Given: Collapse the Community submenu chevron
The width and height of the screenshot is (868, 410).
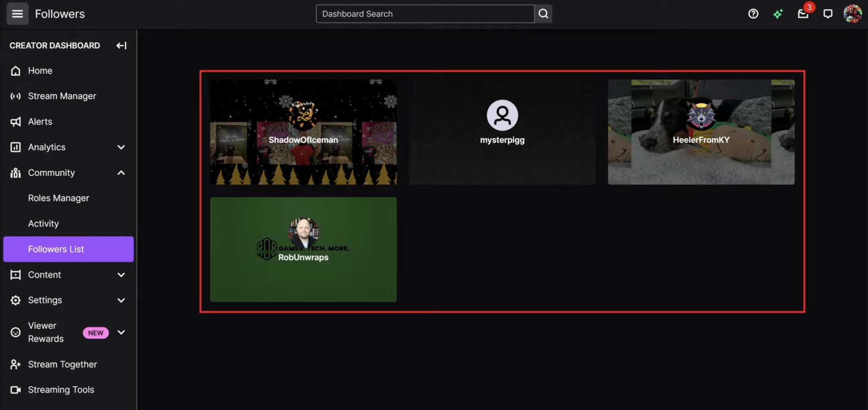Looking at the screenshot, I should (x=121, y=173).
